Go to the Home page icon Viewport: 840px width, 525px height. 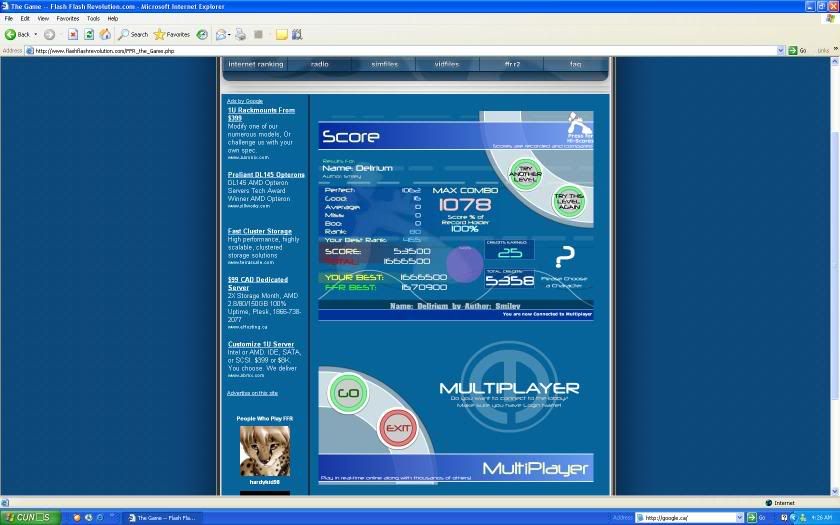click(104, 34)
